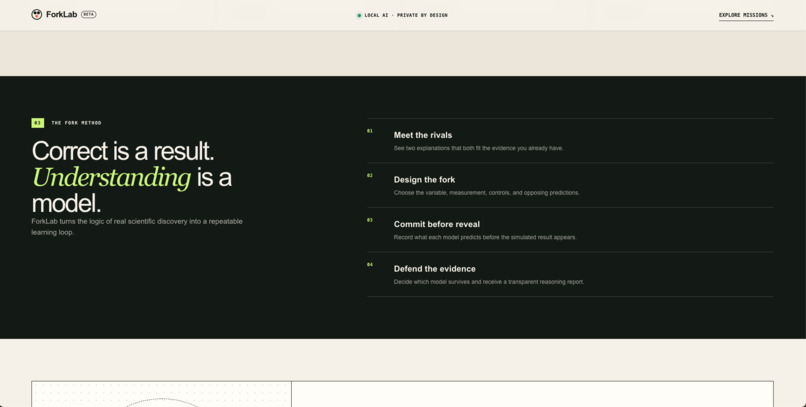Click 'Decide which model survives' description
The image size is (806, 407).
(488, 282)
